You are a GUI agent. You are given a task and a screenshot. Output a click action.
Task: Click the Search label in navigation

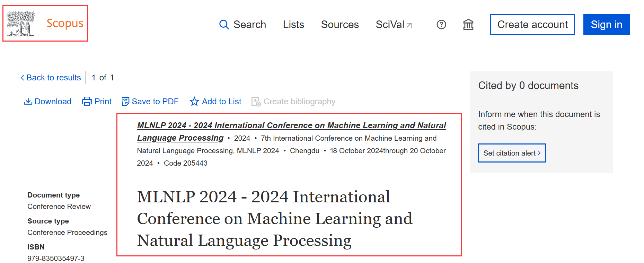249,25
